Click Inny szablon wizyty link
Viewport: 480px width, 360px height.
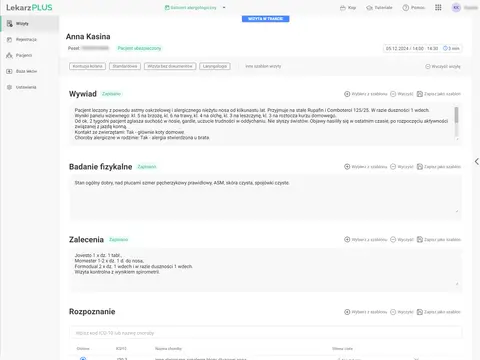pos(263,66)
